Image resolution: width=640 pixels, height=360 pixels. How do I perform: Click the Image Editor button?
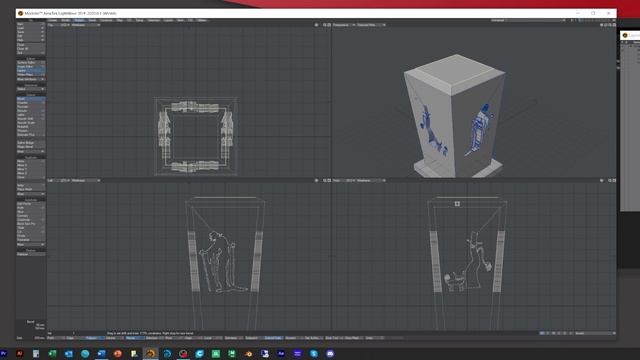click(31, 67)
